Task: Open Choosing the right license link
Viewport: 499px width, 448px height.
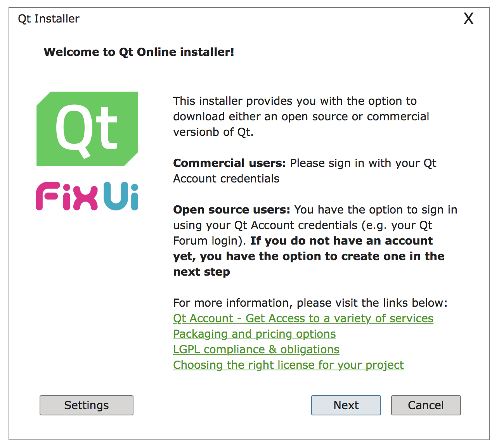Action: tap(288, 365)
